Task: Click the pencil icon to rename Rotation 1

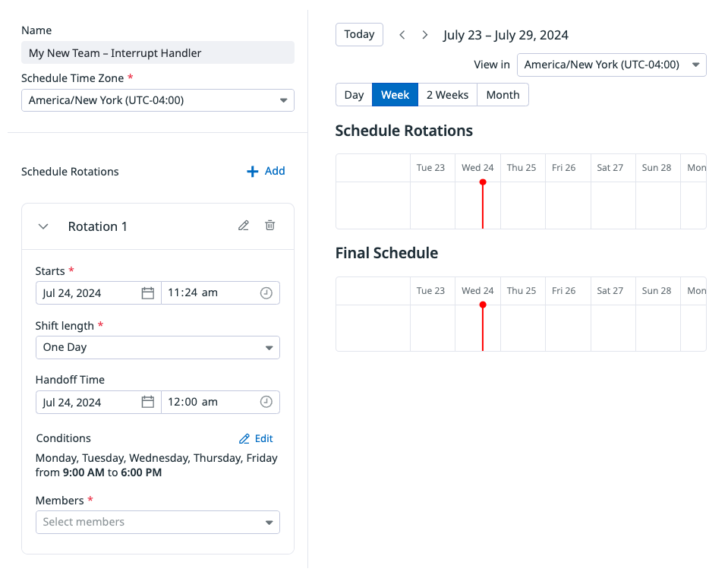Action: pos(244,226)
